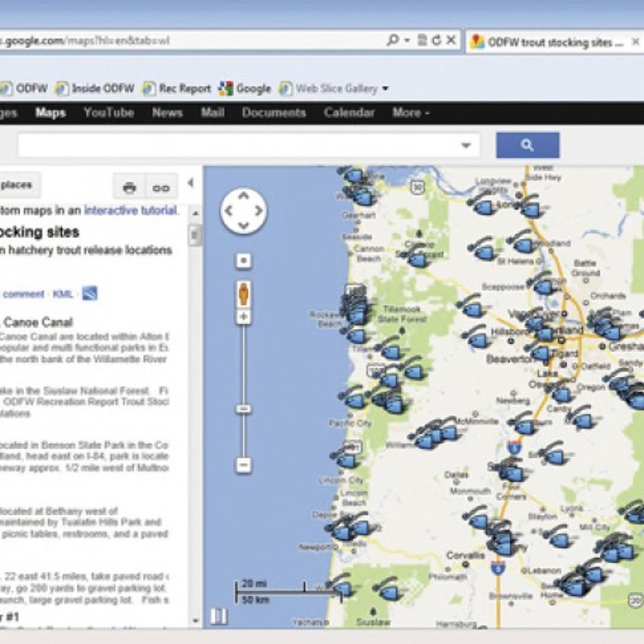Click the Google Earth icon beside KML
644x644 pixels.
point(90,294)
